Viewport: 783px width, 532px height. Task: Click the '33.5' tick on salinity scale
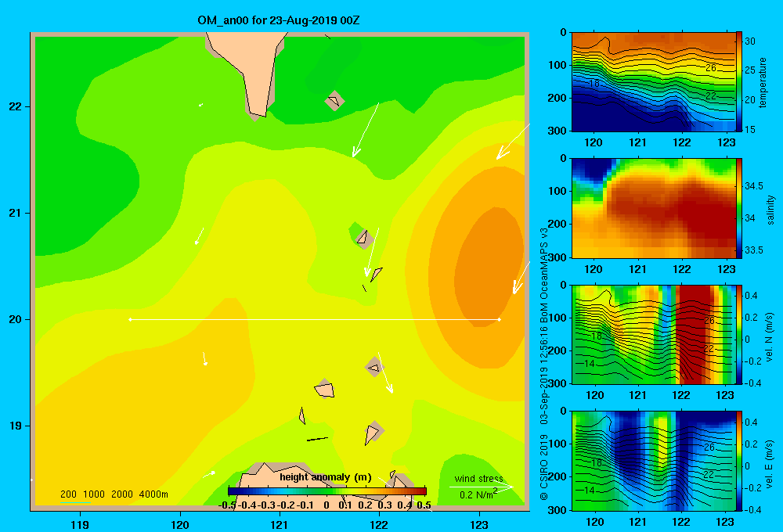point(753,250)
